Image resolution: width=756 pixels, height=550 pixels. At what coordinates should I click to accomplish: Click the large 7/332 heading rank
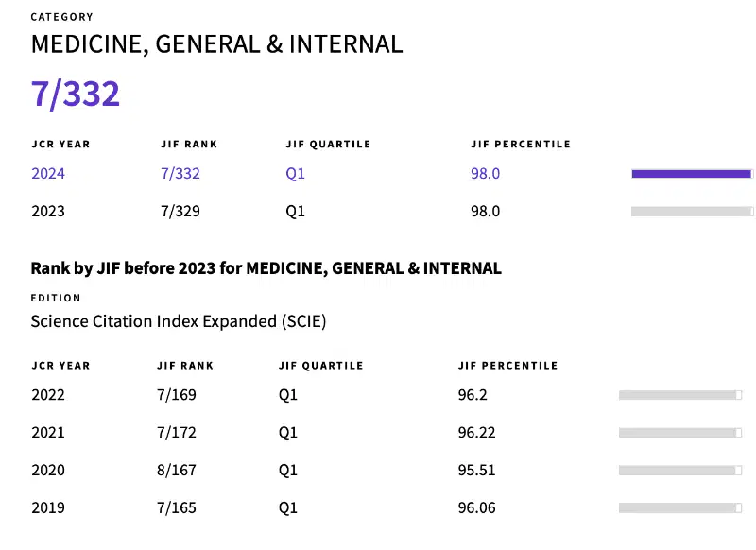click(76, 94)
